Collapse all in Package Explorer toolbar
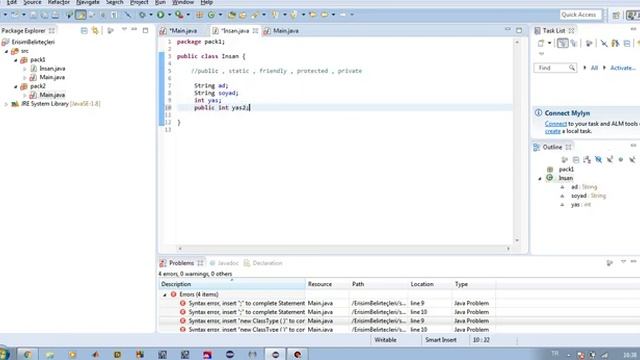This screenshot has width=640, height=360. point(84,31)
